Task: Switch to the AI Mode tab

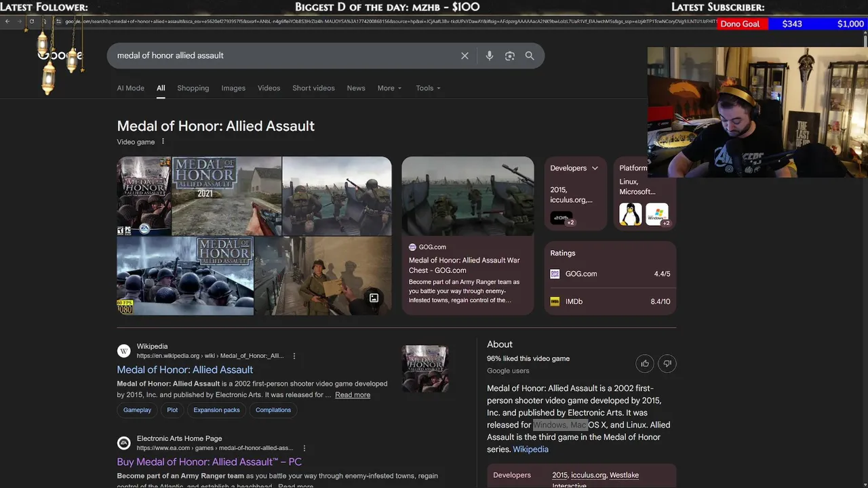Action: pos(130,88)
